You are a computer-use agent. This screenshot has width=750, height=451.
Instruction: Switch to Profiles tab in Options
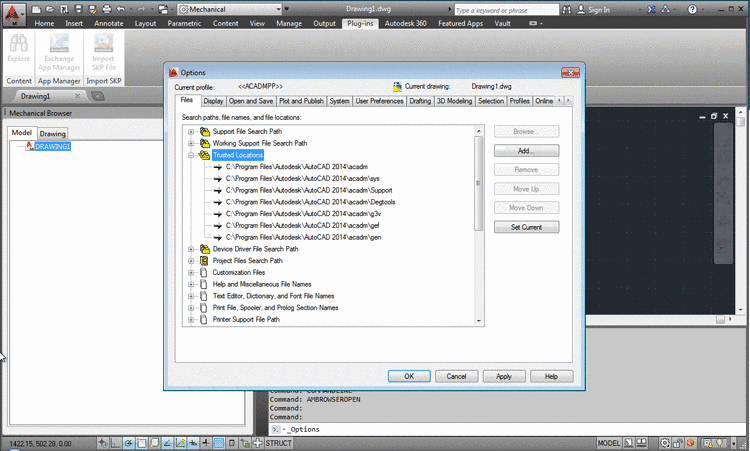tap(519, 101)
